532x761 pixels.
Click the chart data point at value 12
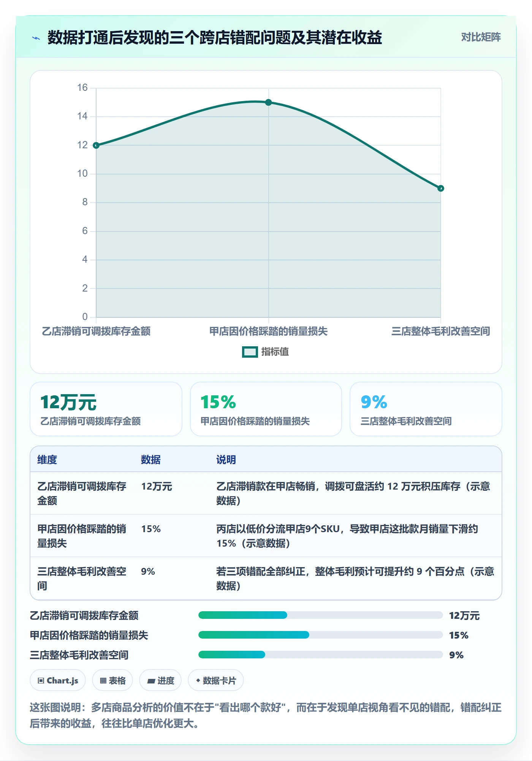pos(96,145)
